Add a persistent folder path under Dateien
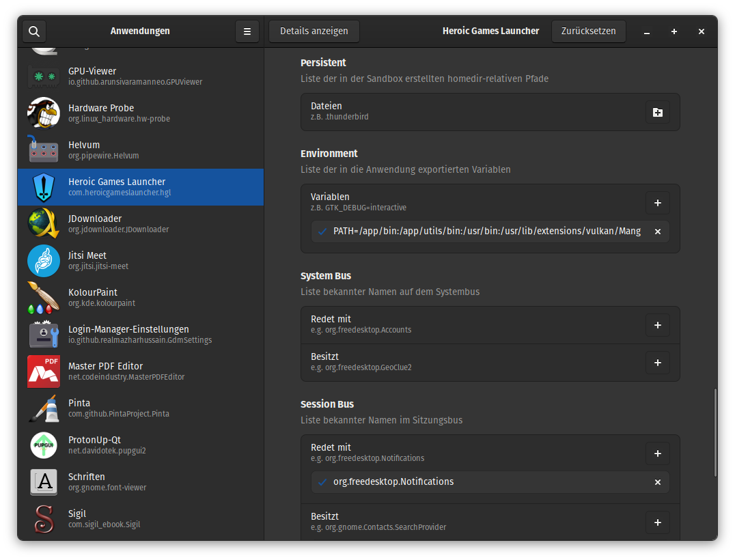 tap(657, 112)
